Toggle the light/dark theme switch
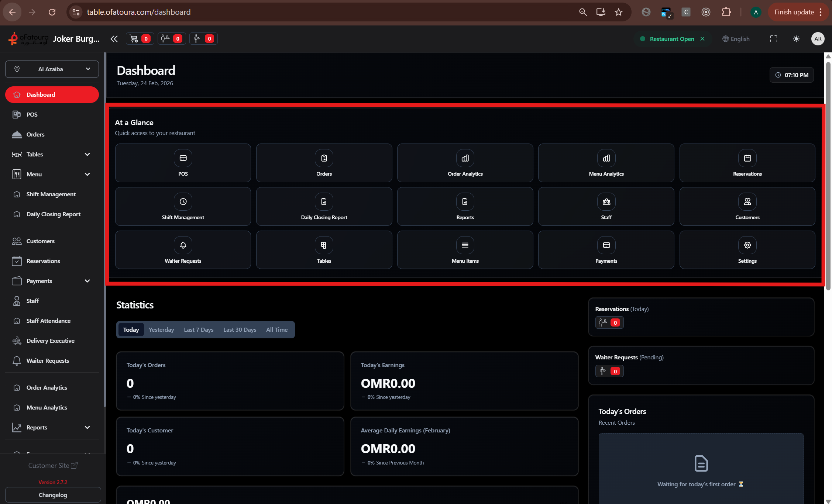 [x=796, y=38]
